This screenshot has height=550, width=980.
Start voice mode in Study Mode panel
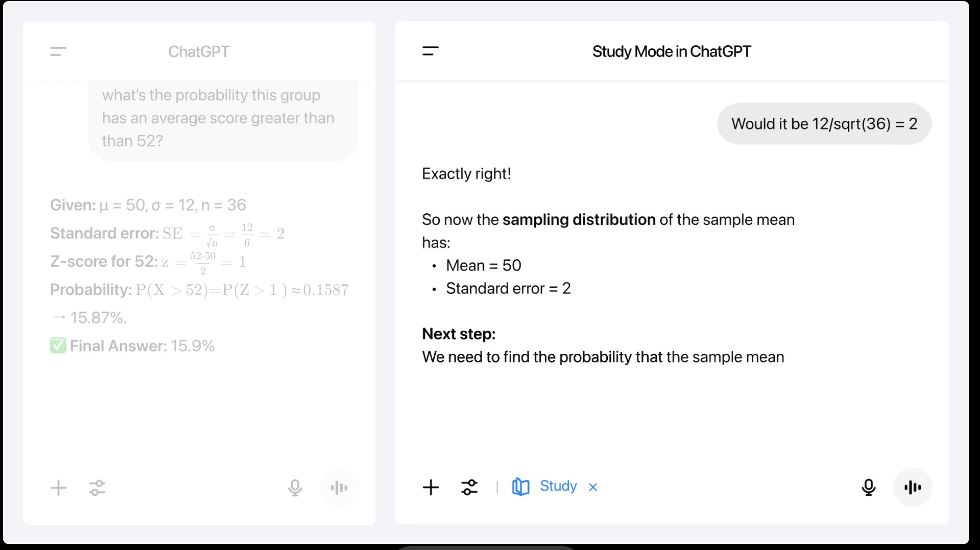(x=912, y=487)
